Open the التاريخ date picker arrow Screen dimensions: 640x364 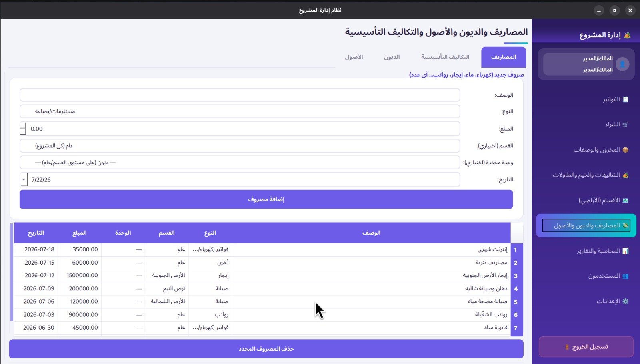(x=24, y=180)
